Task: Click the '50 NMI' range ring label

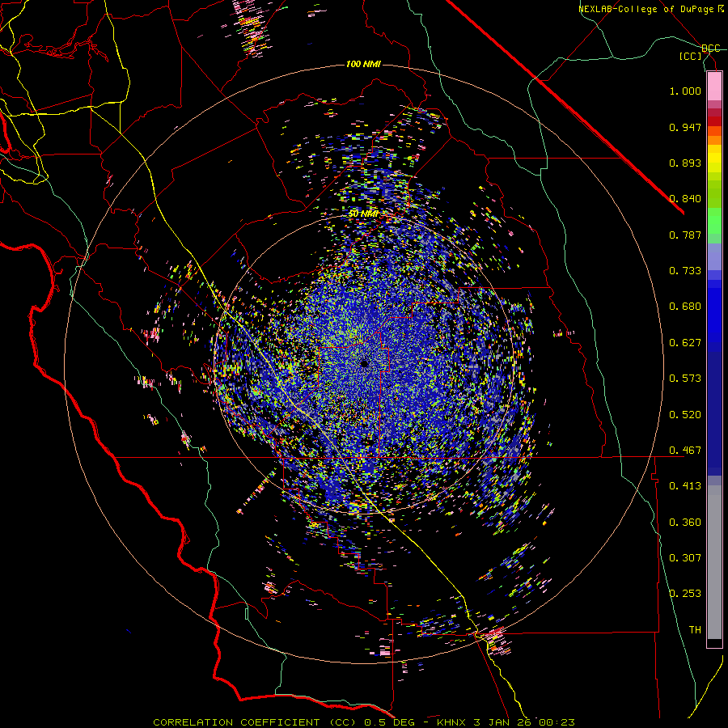Action: [363, 214]
